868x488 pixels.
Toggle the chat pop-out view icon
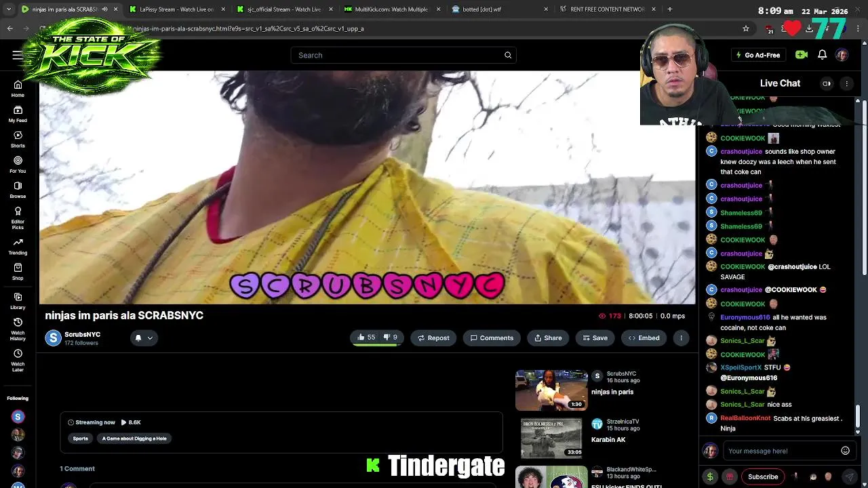pos(827,83)
